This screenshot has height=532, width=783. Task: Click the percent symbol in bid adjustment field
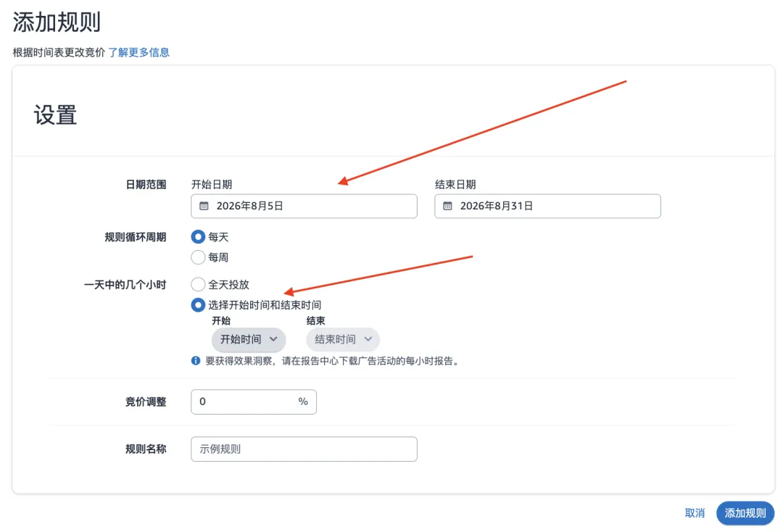pyautogui.click(x=303, y=402)
